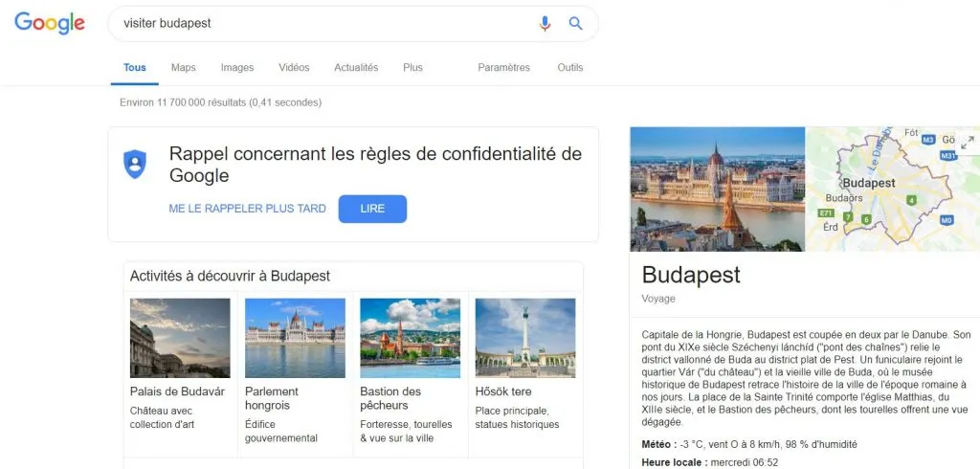Click the privacy shield icon
Image resolution: width=980 pixels, height=469 pixels.
tap(135, 164)
